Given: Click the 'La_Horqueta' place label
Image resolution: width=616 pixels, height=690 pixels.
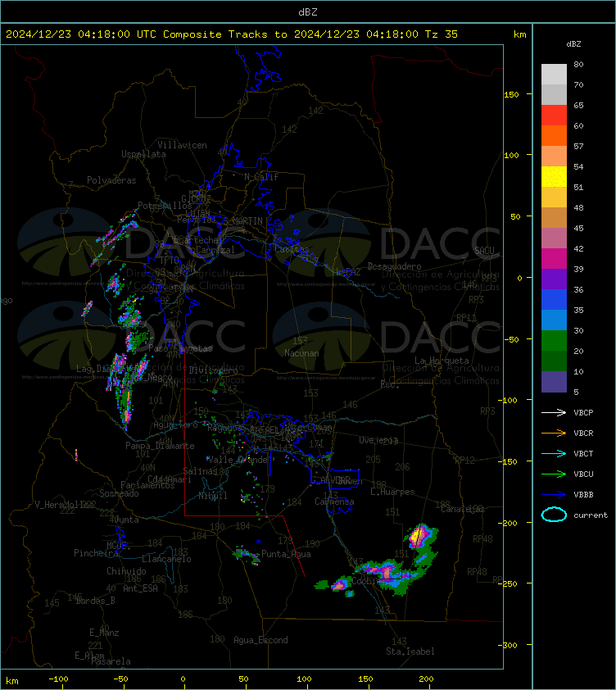Looking at the screenshot, I should pos(442,361).
